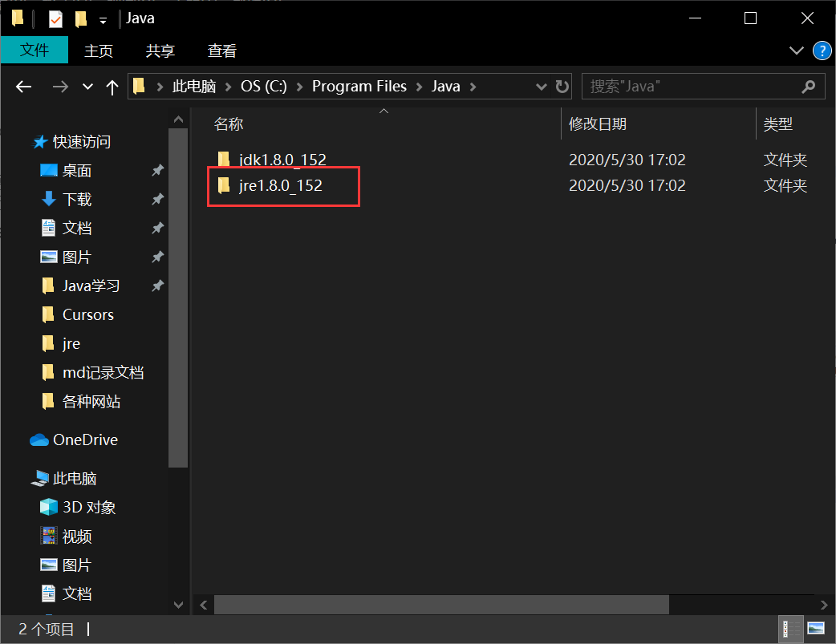Open 视频 under 此电脑
The width and height of the screenshot is (836, 644).
pyautogui.click(x=77, y=536)
